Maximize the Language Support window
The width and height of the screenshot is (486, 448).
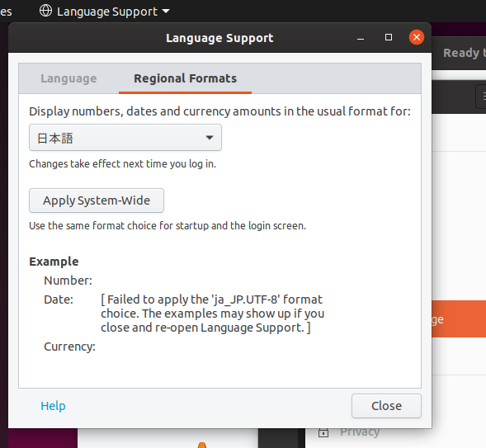coord(389,37)
